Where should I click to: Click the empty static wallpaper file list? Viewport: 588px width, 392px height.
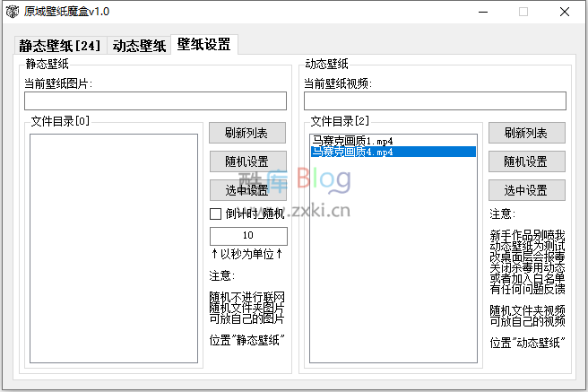click(x=114, y=248)
